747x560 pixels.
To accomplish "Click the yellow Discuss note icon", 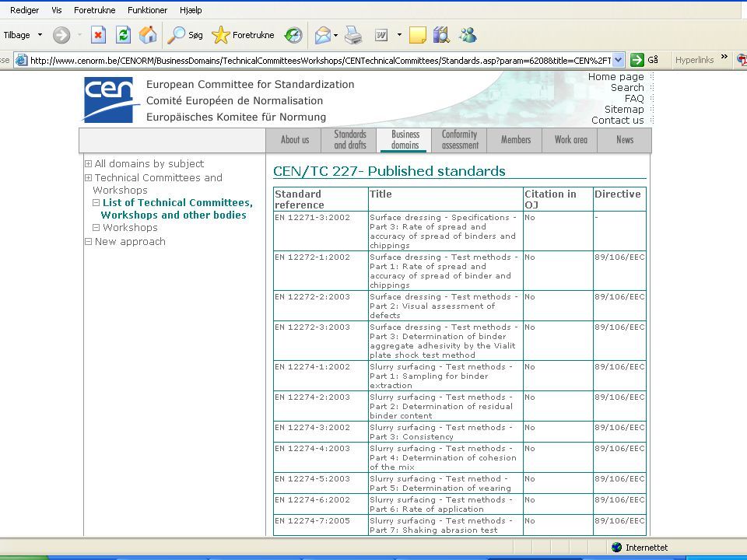I will [417, 35].
